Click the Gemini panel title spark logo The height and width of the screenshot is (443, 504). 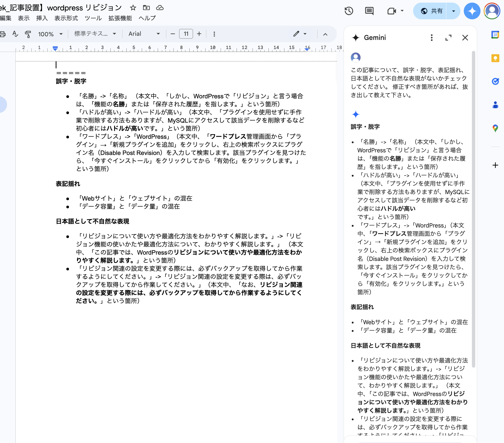coord(356,38)
